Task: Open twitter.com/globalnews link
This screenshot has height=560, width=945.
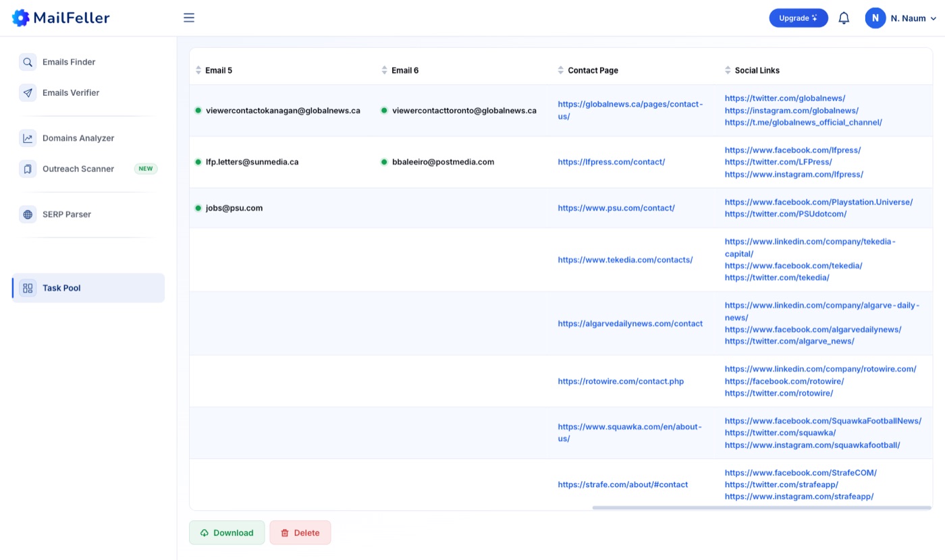Action: tap(785, 98)
